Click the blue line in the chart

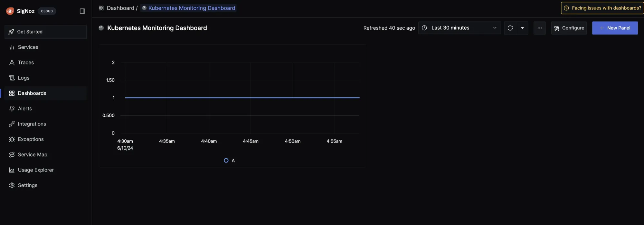coord(242,98)
